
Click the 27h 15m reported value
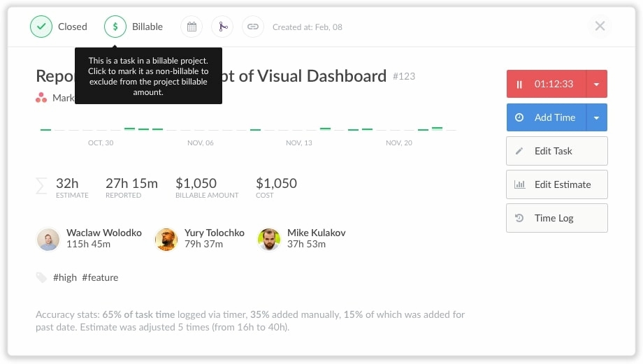point(131,183)
